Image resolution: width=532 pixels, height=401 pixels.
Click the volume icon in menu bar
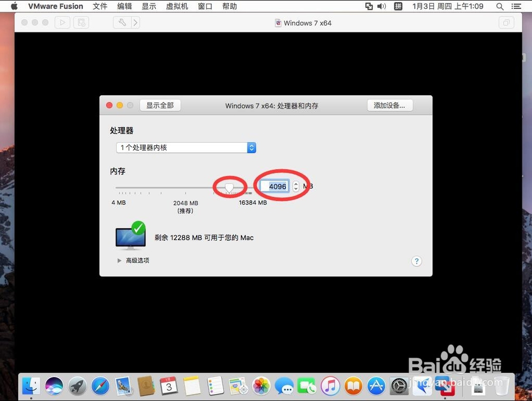pos(381,6)
